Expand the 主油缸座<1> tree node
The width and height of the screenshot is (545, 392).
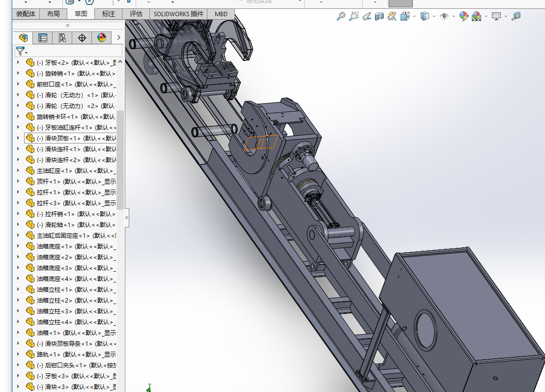pyautogui.click(x=18, y=170)
